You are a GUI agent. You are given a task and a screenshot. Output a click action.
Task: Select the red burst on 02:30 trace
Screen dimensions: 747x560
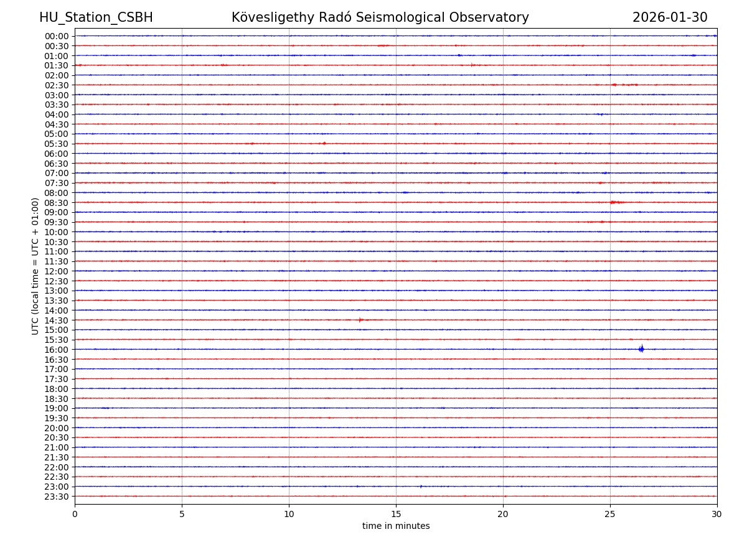point(622,85)
